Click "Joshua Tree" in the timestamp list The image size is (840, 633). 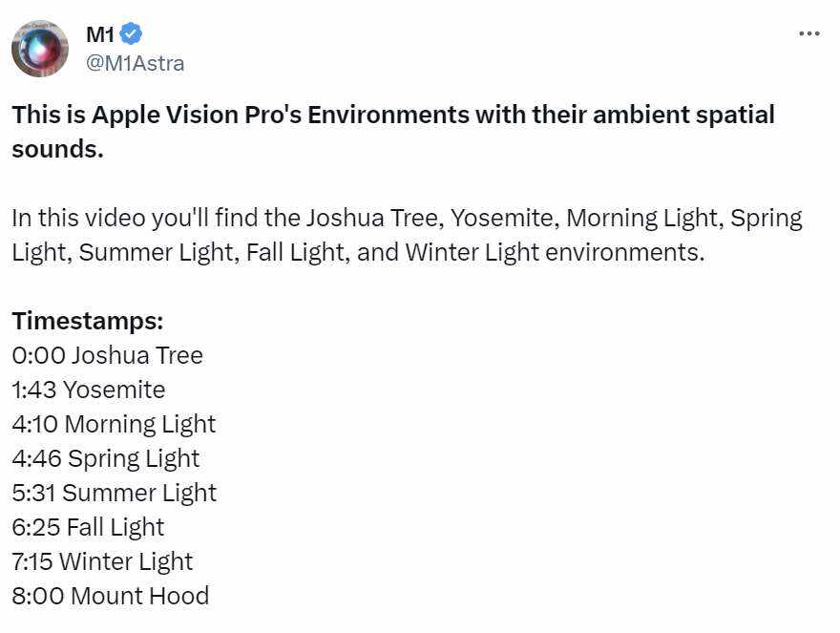[x=136, y=355]
